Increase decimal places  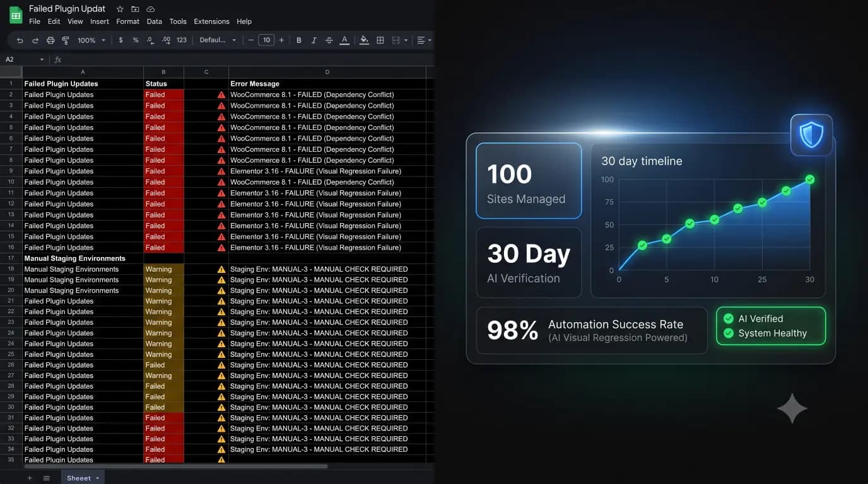tap(166, 40)
